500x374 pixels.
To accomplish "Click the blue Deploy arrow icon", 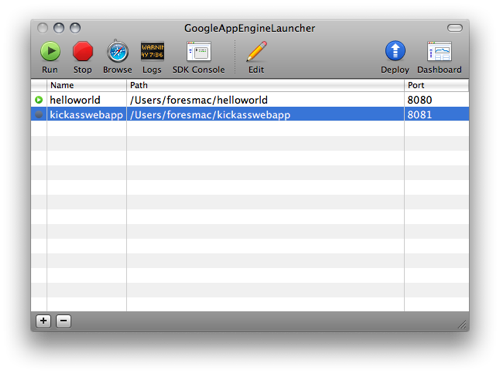I will pos(395,51).
